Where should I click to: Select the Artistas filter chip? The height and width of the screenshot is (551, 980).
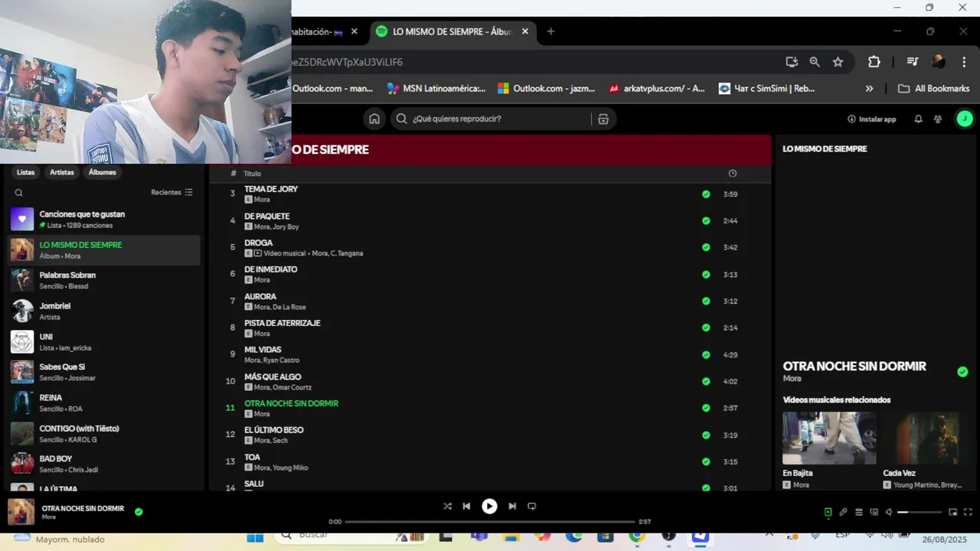(62, 172)
